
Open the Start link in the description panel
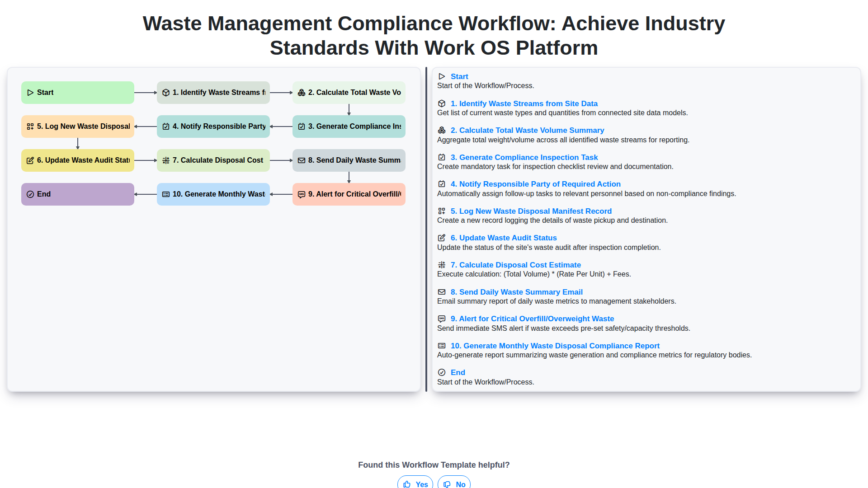coord(459,76)
